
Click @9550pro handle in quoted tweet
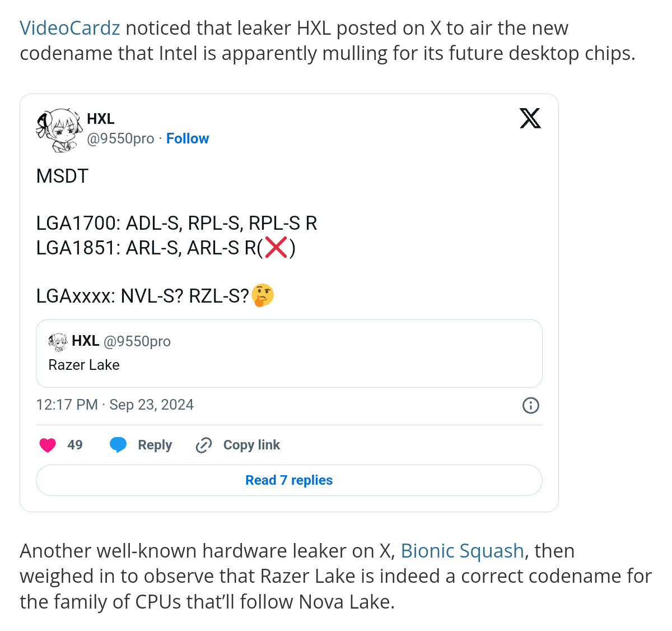coord(137,341)
